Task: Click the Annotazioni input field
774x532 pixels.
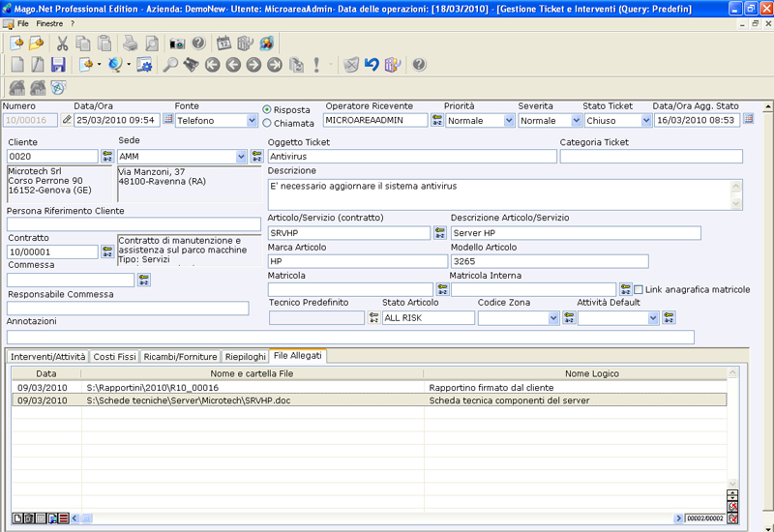Action: click(x=350, y=337)
